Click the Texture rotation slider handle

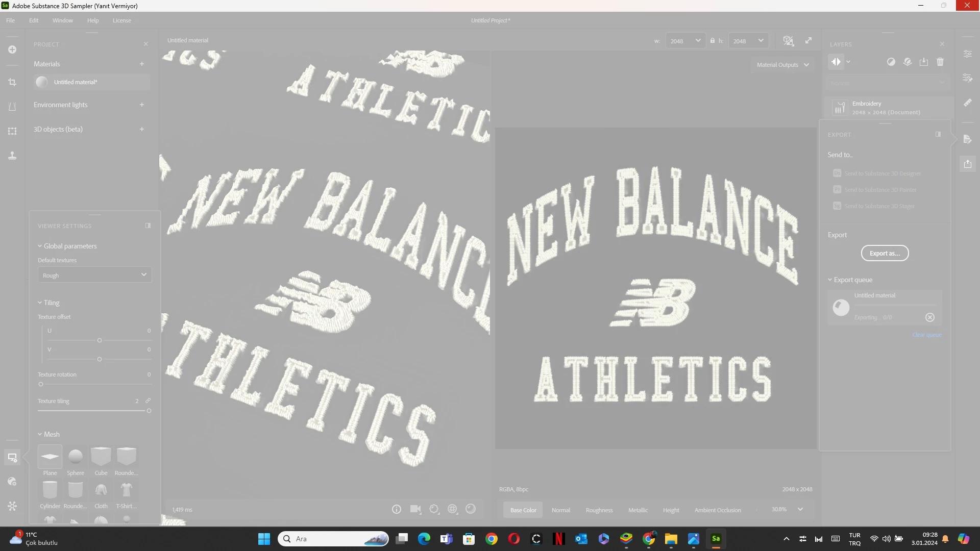pos(41,384)
